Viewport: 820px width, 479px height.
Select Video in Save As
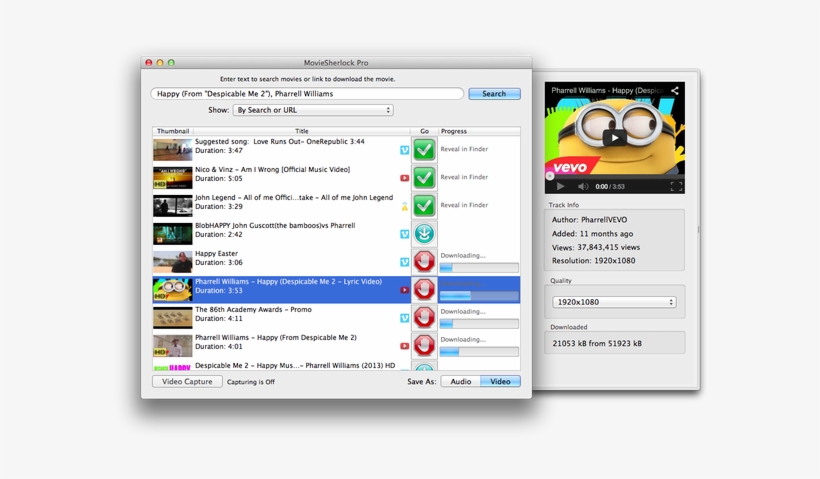[x=500, y=382]
